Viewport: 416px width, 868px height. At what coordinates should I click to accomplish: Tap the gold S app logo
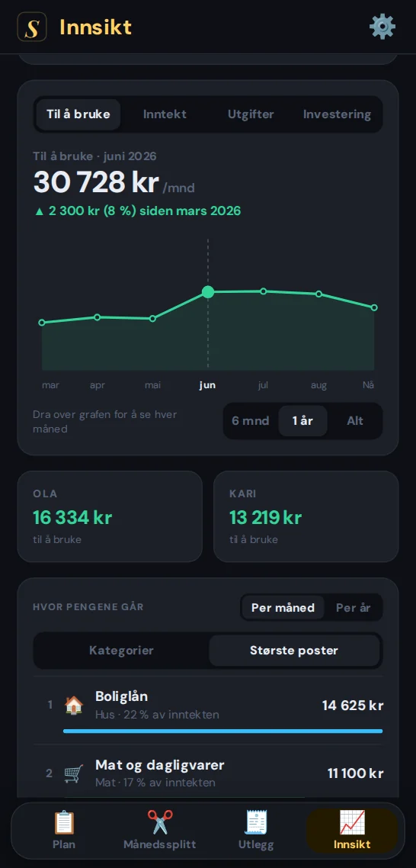(32, 27)
